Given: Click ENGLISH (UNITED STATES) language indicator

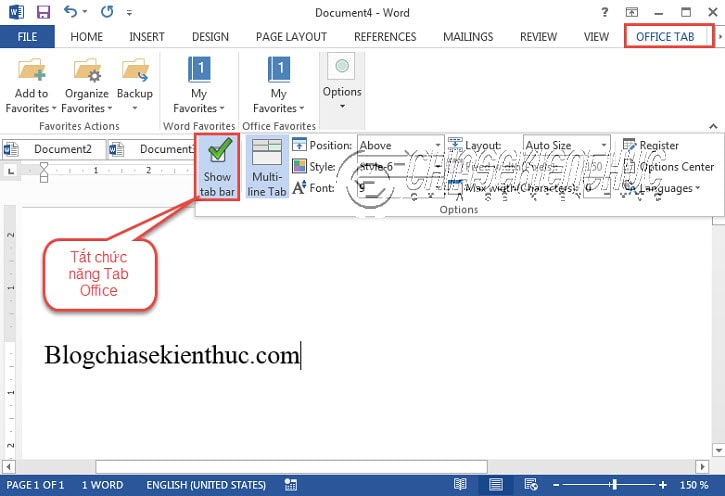Looking at the screenshot, I should click(x=206, y=485).
